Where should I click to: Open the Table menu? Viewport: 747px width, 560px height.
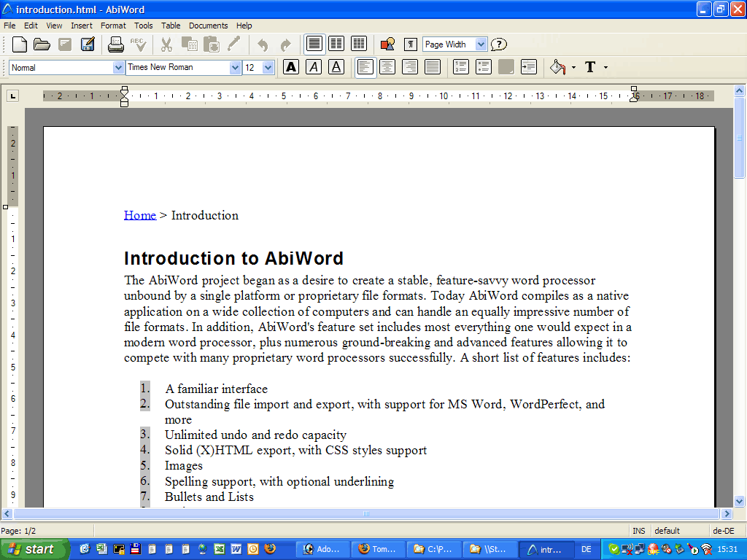[171, 26]
